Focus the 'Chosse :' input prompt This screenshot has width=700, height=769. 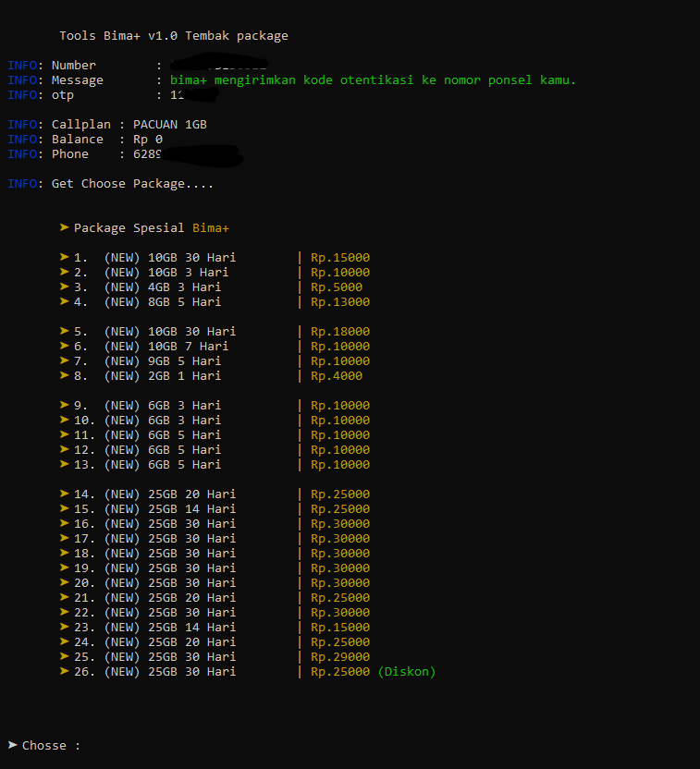coord(44,746)
